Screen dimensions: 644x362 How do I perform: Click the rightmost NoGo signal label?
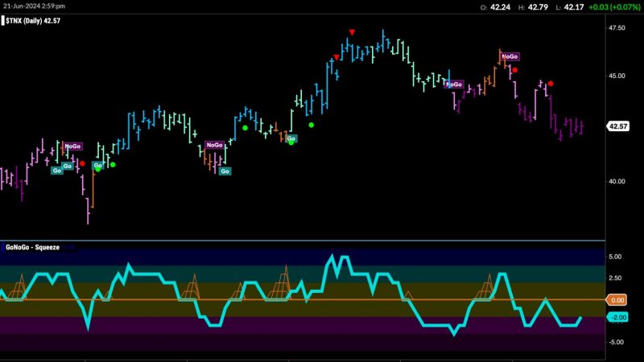pos(510,56)
